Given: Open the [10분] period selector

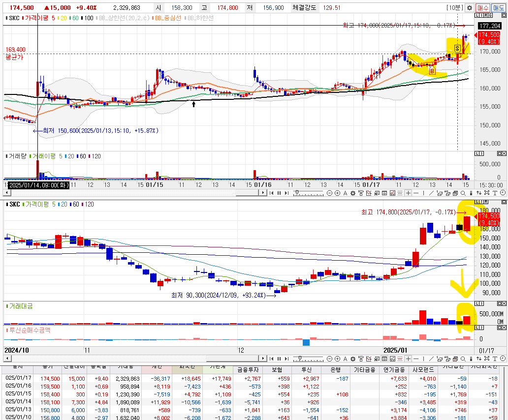Looking at the screenshot, I should click(x=454, y=8).
